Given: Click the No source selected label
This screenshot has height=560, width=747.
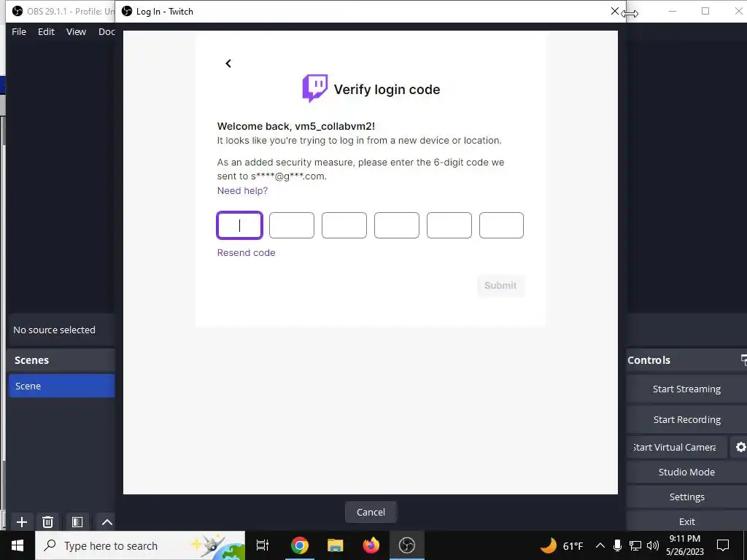Looking at the screenshot, I should [x=54, y=330].
